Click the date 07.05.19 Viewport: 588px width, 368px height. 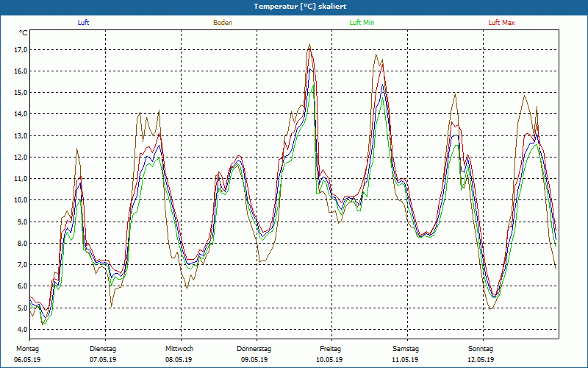pyautogui.click(x=103, y=360)
